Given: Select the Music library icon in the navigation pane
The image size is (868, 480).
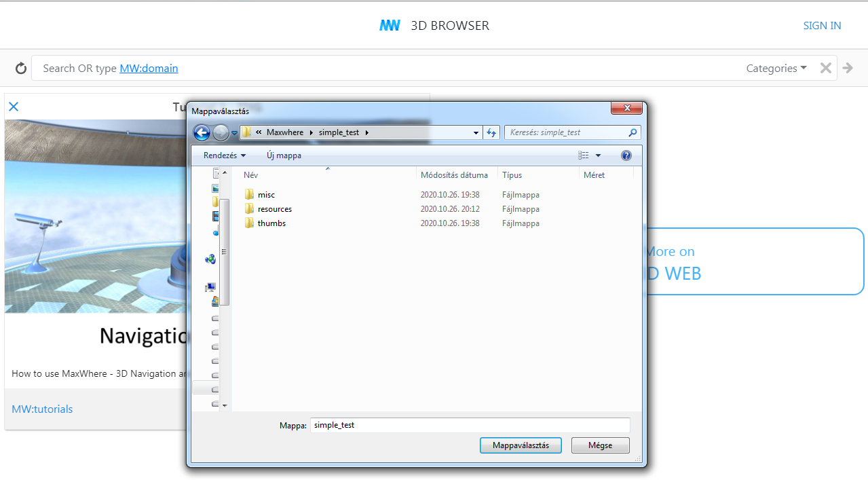Looking at the screenshot, I should tap(216, 232).
